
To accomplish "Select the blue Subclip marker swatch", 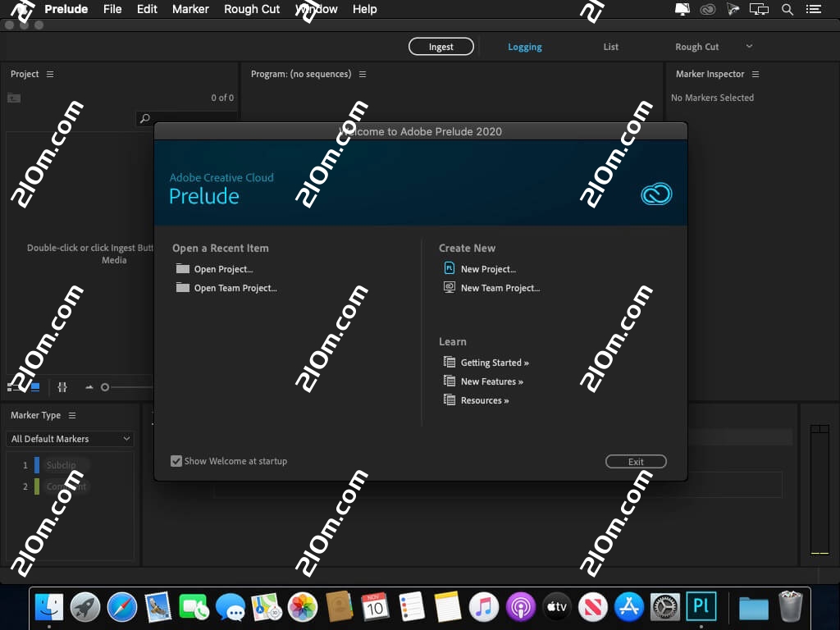I will (37, 465).
